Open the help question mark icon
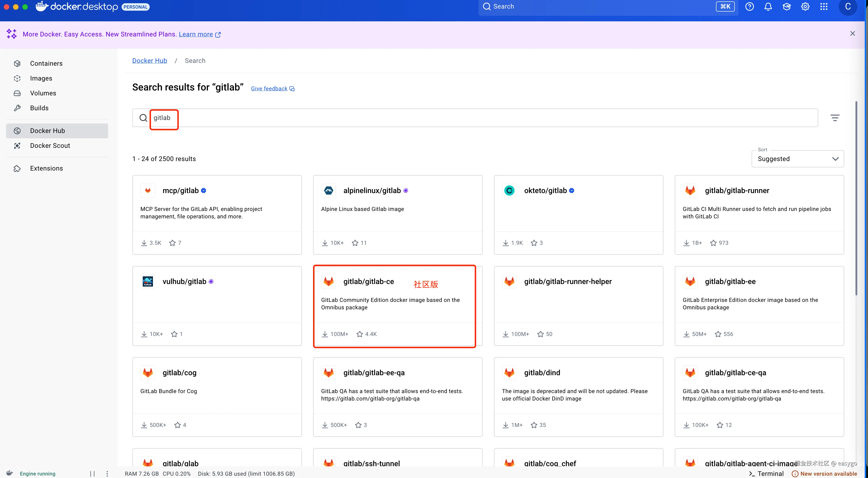 coord(749,7)
